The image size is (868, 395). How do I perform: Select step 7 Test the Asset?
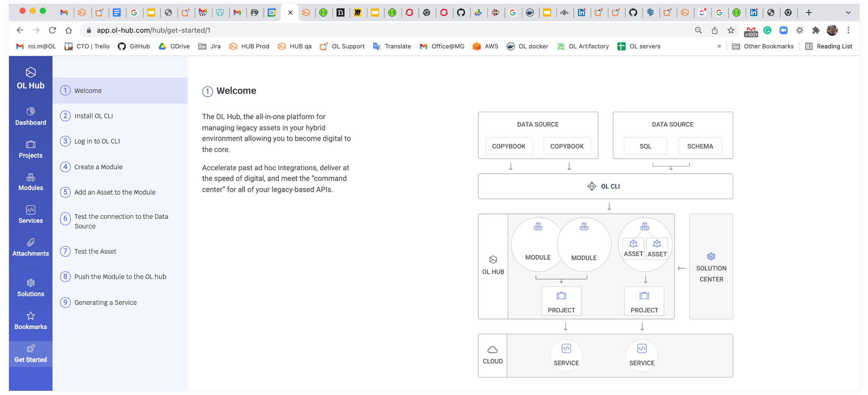(x=120, y=251)
